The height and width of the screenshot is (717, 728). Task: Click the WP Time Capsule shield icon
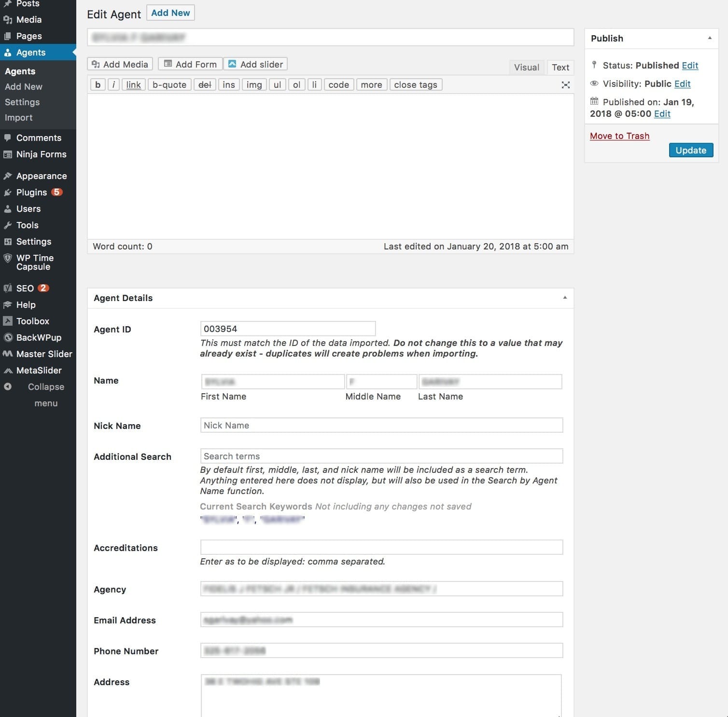(x=8, y=258)
